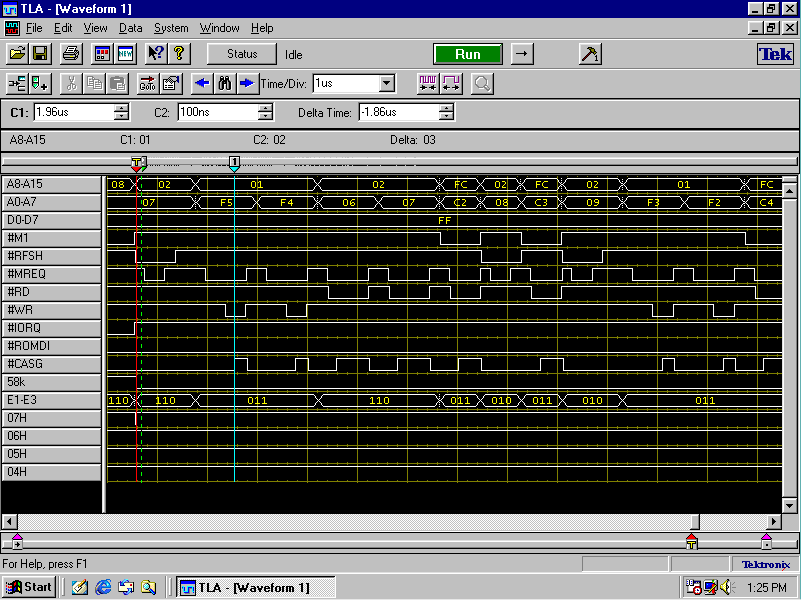This screenshot has height=600, width=801.
Task: Click the blue right search arrow
Action: 247,83
